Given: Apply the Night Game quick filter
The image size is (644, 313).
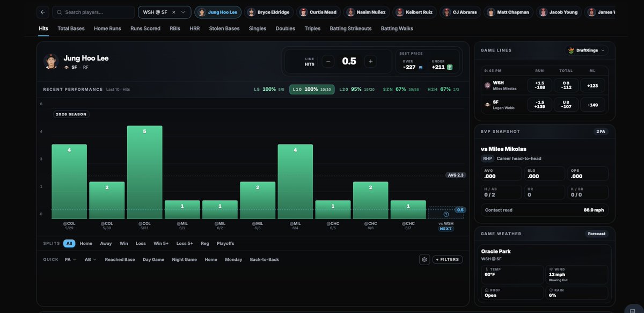Looking at the screenshot, I should (x=185, y=259).
